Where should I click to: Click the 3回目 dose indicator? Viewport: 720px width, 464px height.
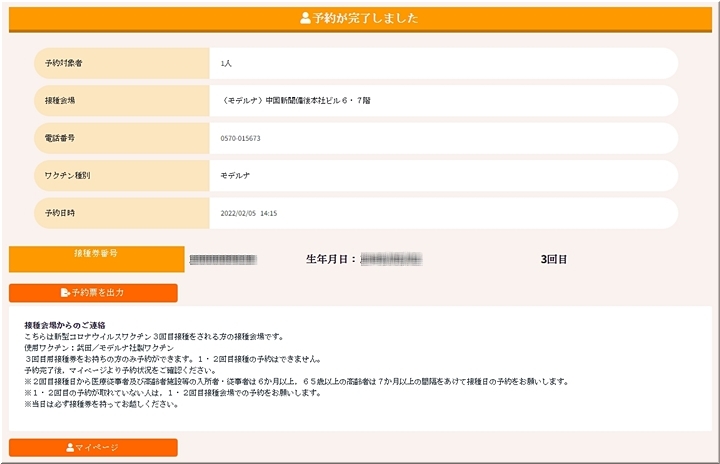tap(554, 259)
